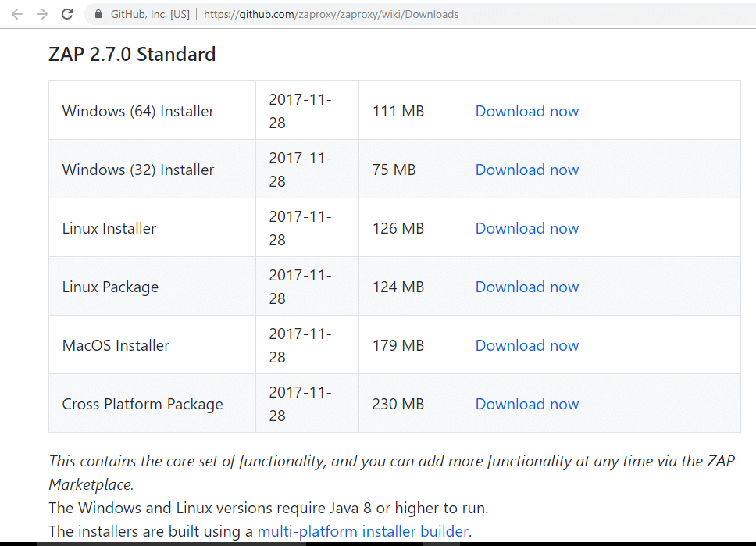This screenshot has height=546, width=756.
Task: Download the Linux Package
Action: coord(526,287)
